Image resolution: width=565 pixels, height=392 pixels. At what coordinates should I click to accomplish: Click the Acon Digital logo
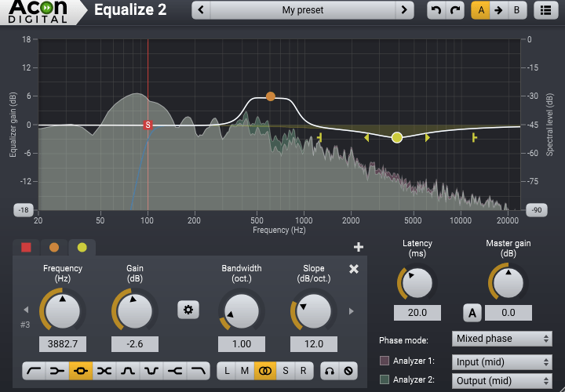point(38,12)
